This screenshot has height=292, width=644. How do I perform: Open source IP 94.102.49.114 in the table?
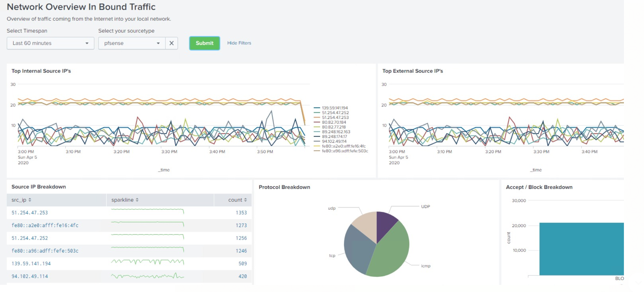click(x=30, y=276)
